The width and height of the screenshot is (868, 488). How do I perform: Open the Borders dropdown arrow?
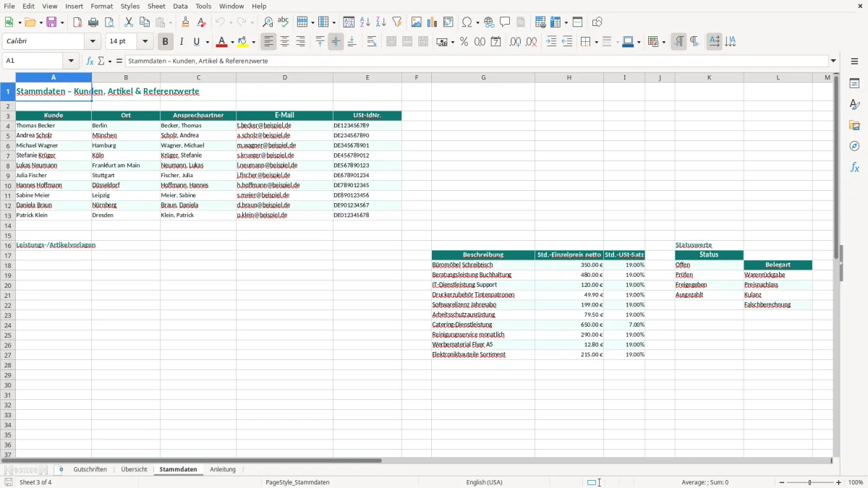[x=595, y=42]
